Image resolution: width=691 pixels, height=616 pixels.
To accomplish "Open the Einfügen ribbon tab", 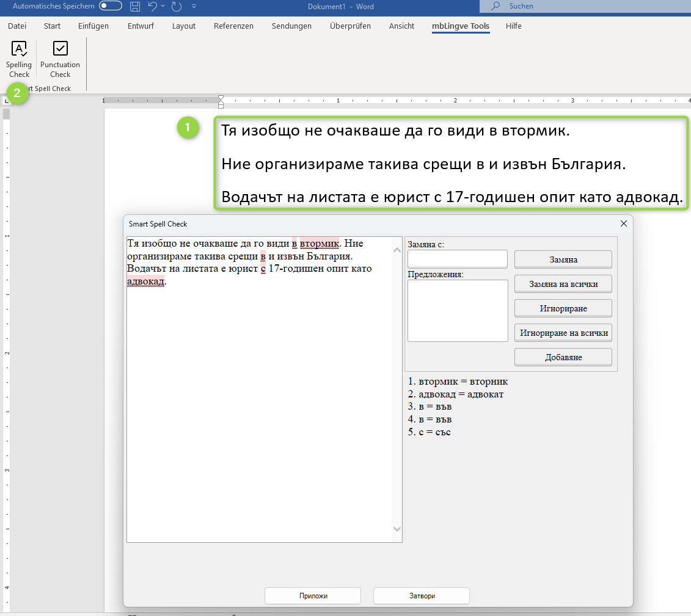I will [93, 26].
